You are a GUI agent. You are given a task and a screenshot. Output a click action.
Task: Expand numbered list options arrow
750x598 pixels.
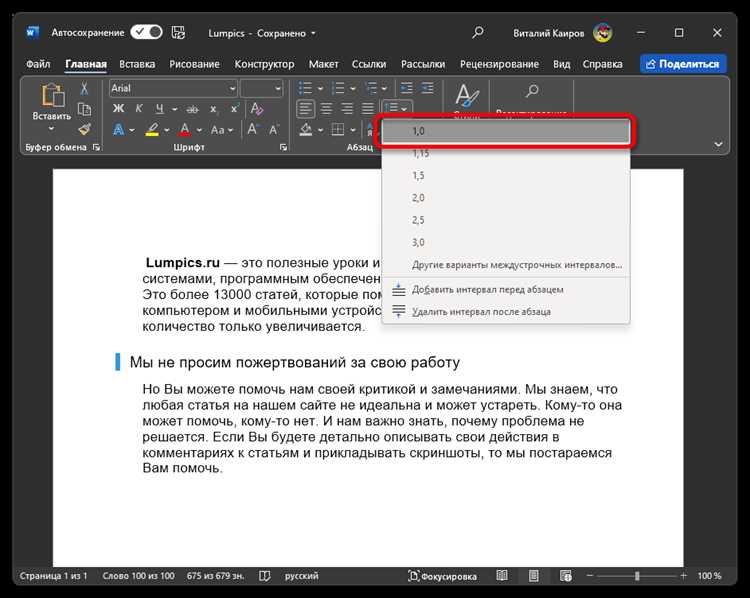coord(353,89)
